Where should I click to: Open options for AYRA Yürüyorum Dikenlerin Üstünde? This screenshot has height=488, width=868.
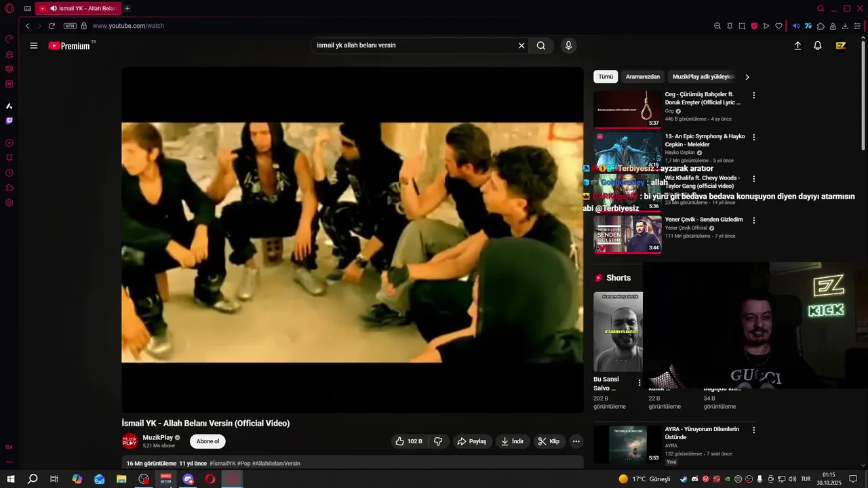[753, 430]
